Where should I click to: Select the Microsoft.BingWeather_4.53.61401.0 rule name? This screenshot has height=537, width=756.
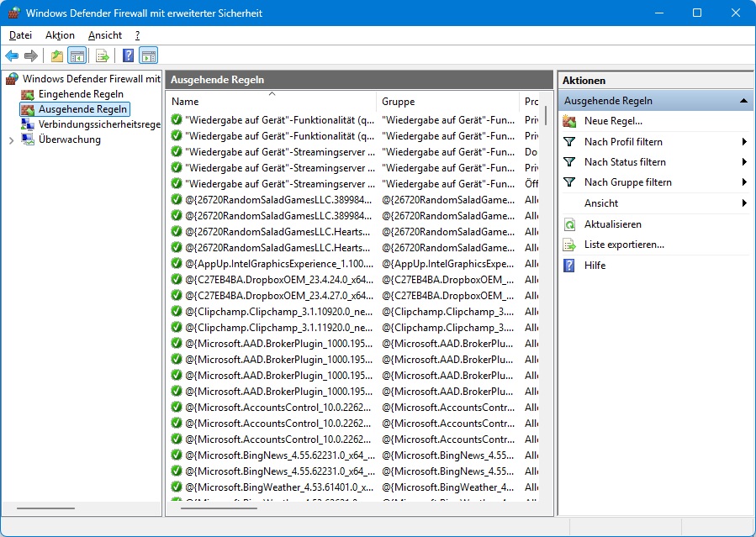coord(279,487)
